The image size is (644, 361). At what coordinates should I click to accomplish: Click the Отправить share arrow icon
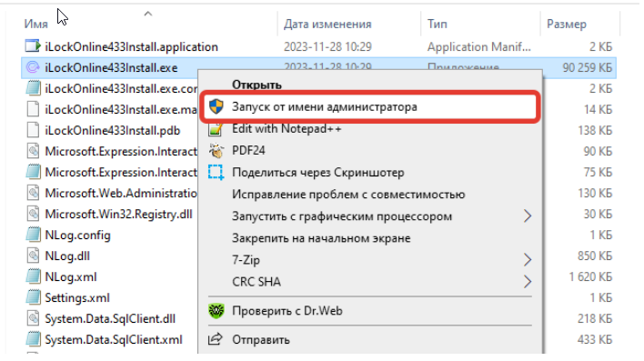point(216,340)
